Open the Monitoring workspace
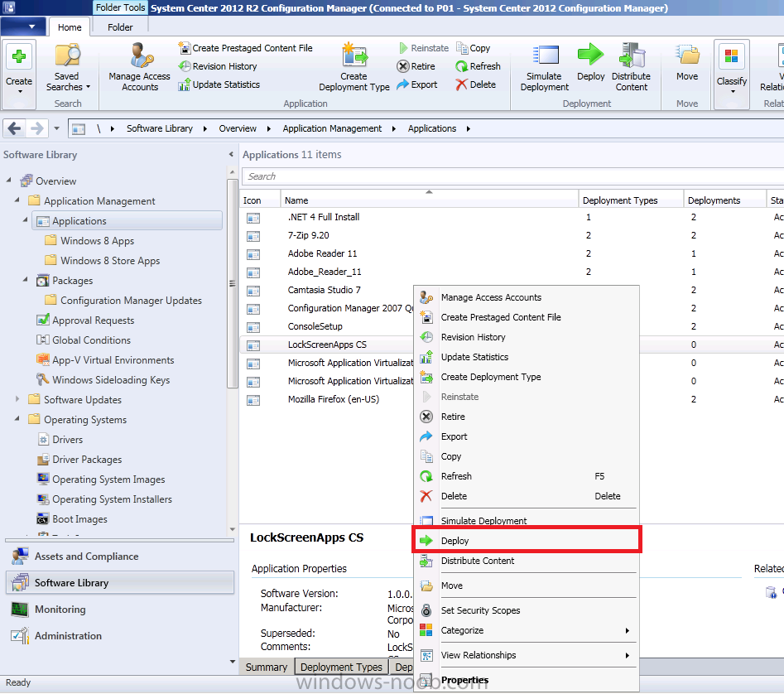 [x=120, y=609]
